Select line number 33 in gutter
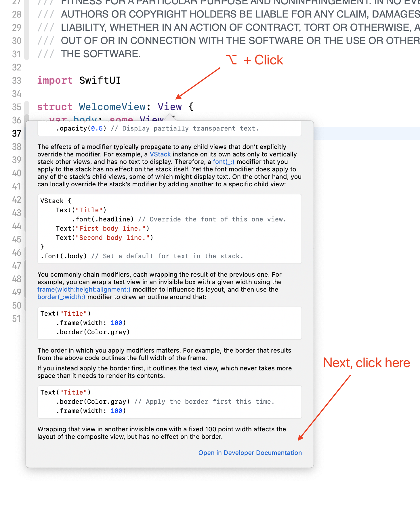 [x=17, y=81]
